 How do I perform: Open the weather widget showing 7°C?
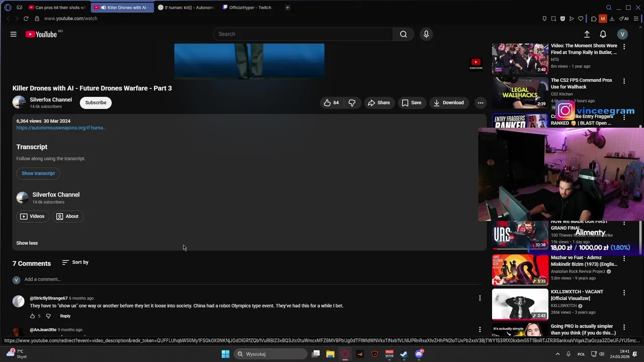pyautogui.click(x=17, y=353)
